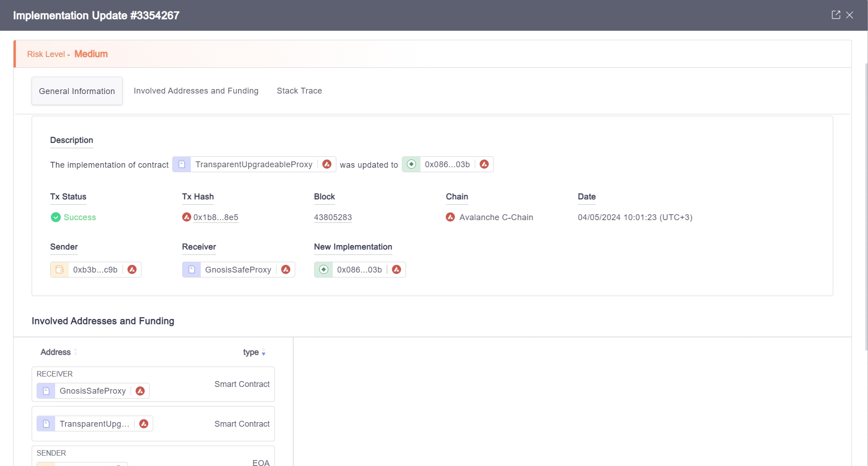Viewport: 868px width, 466px height.
Task: Open transaction hash 0x1b8...8e5 link
Action: [216, 217]
